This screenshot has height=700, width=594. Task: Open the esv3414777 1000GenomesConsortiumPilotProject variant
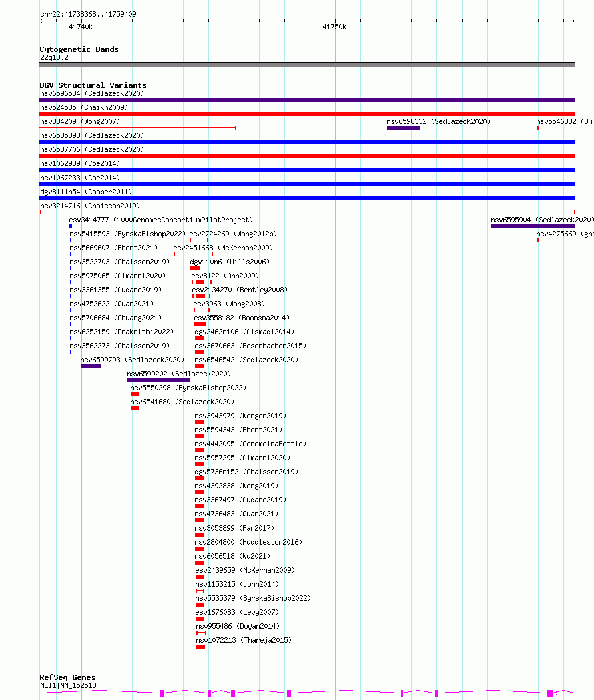(x=161, y=220)
